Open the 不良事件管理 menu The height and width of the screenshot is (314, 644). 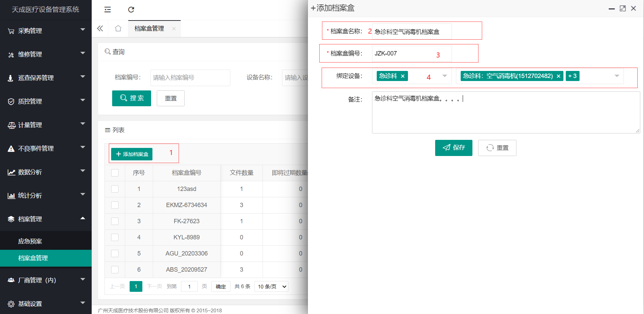[46, 149]
